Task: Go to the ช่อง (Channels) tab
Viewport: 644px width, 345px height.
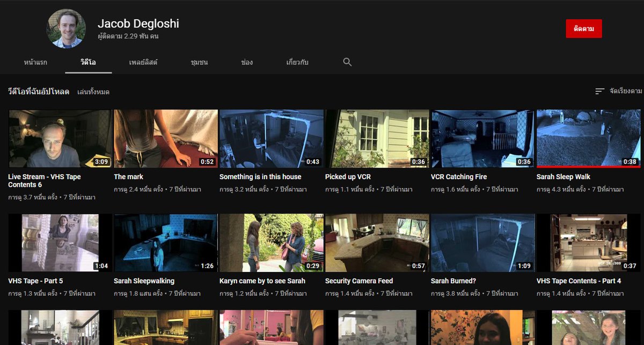Action: click(x=247, y=62)
